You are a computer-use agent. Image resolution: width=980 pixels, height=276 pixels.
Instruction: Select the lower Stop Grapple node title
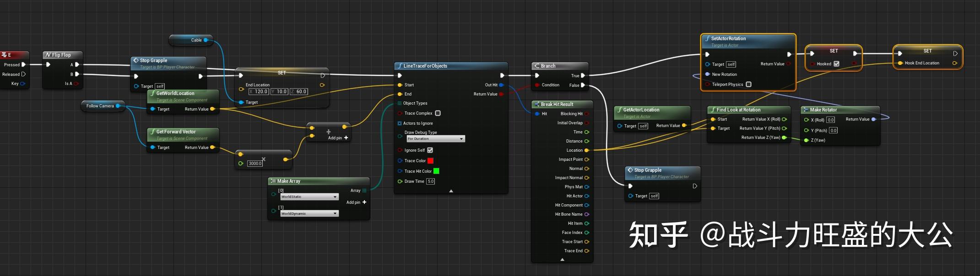click(x=648, y=170)
